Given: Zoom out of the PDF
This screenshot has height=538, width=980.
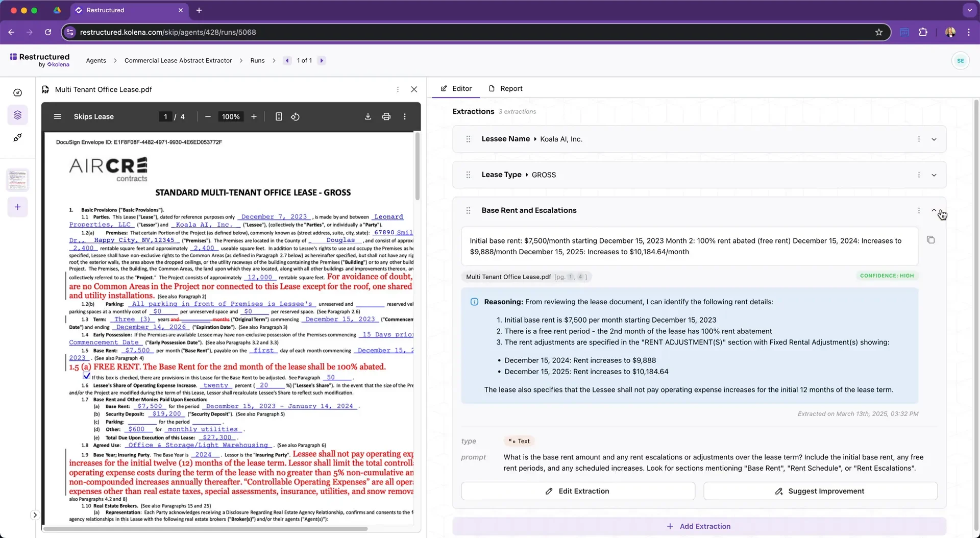Looking at the screenshot, I should point(208,116).
